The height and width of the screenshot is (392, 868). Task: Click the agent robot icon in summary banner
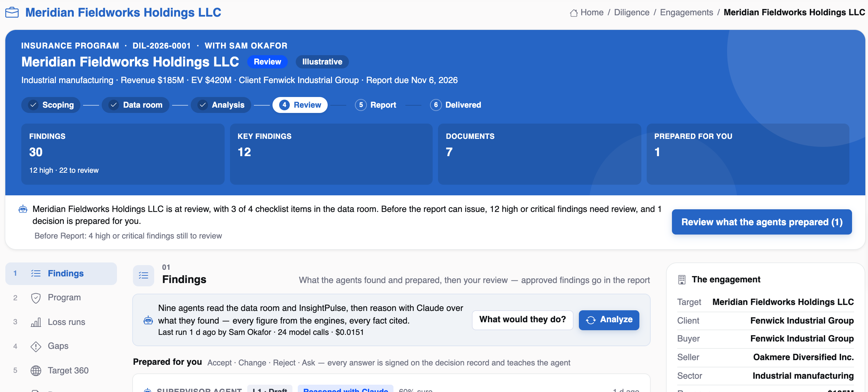[x=23, y=209]
